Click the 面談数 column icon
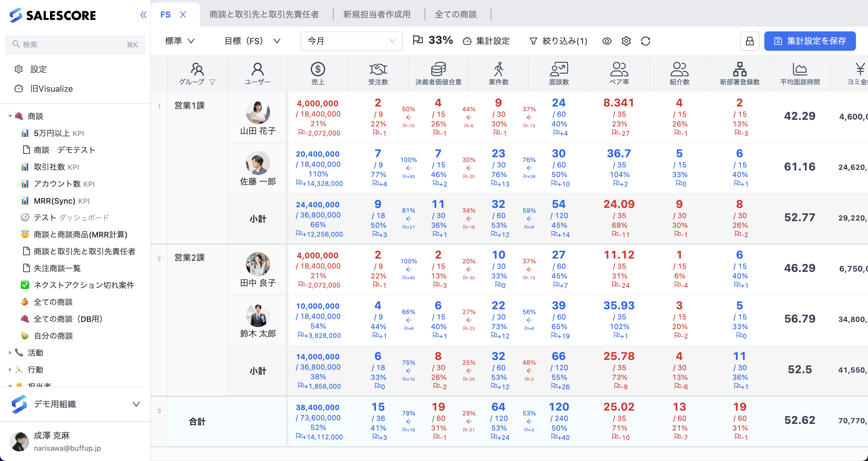 [559, 69]
